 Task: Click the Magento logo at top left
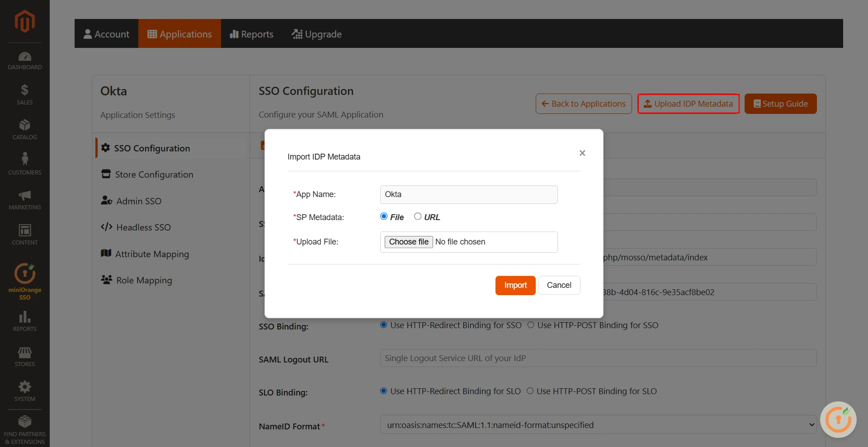click(x=24, y=21)
